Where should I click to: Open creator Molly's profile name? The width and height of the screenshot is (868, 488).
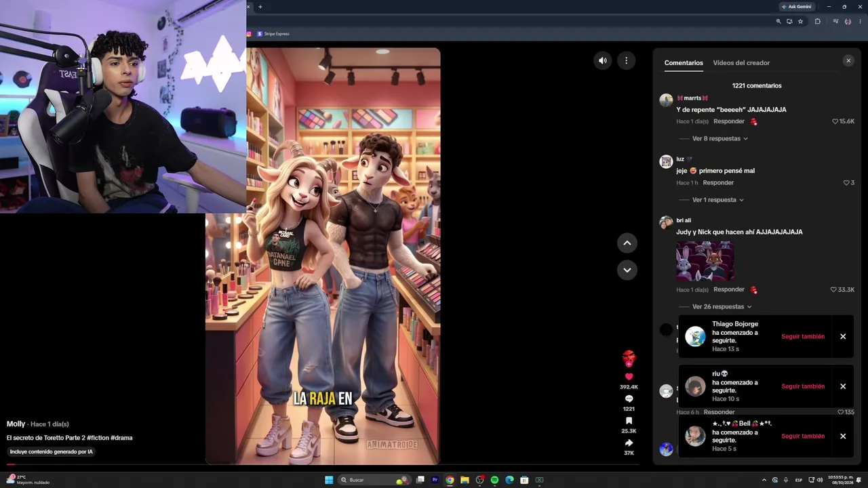16,424
